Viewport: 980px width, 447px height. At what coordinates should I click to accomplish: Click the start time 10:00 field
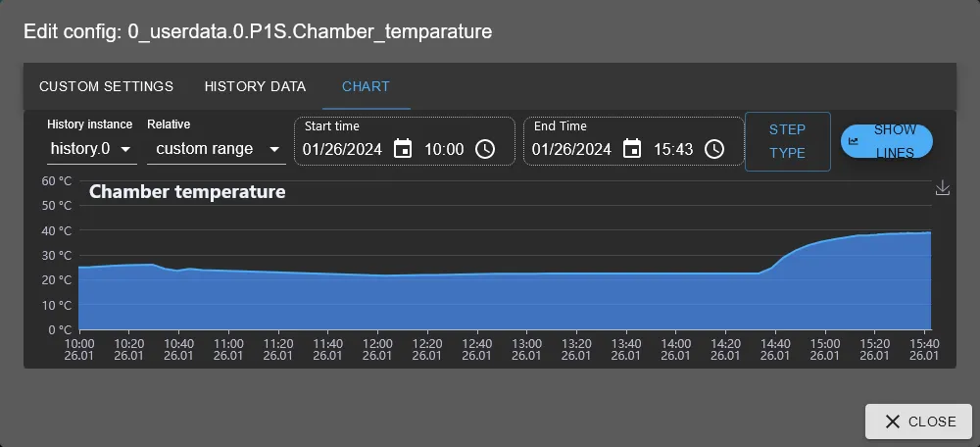(444, 149)
